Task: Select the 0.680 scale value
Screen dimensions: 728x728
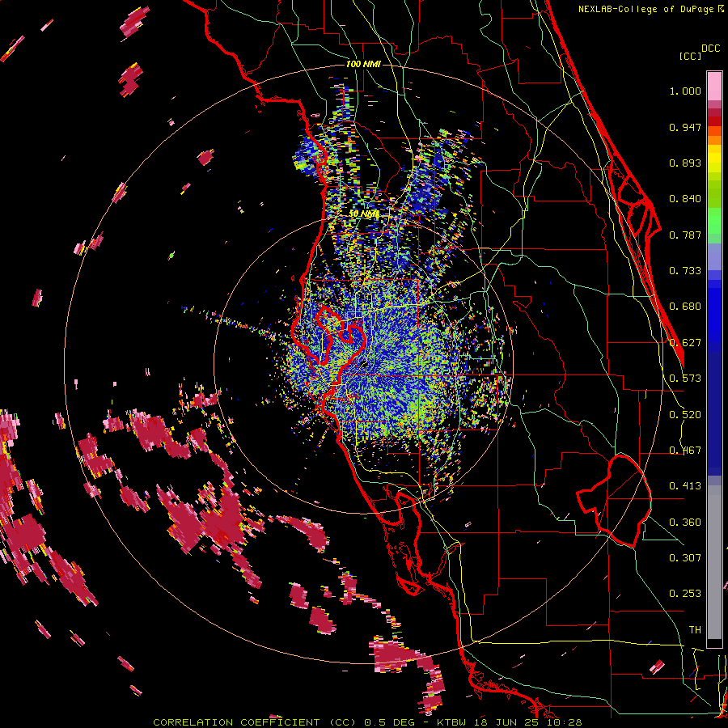Action: [685, 307]
